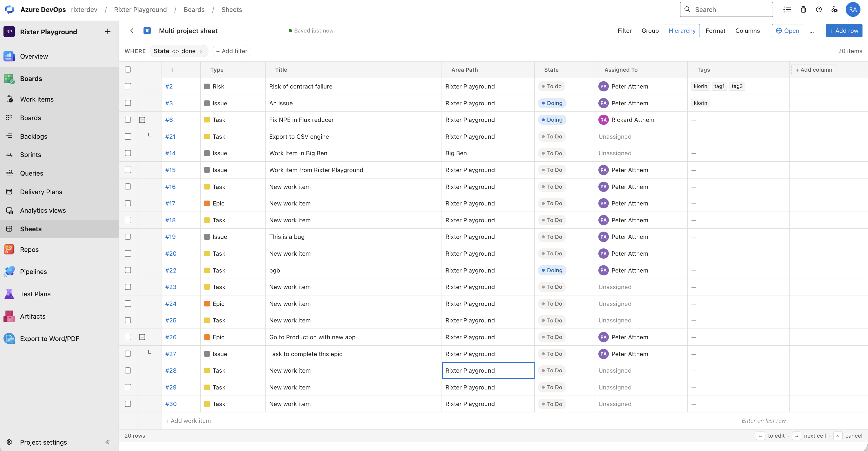Image resolution: width=868 pixels, height=451 pixels.
Task: Open Queries in the sidebar
Action: (59, 173)
